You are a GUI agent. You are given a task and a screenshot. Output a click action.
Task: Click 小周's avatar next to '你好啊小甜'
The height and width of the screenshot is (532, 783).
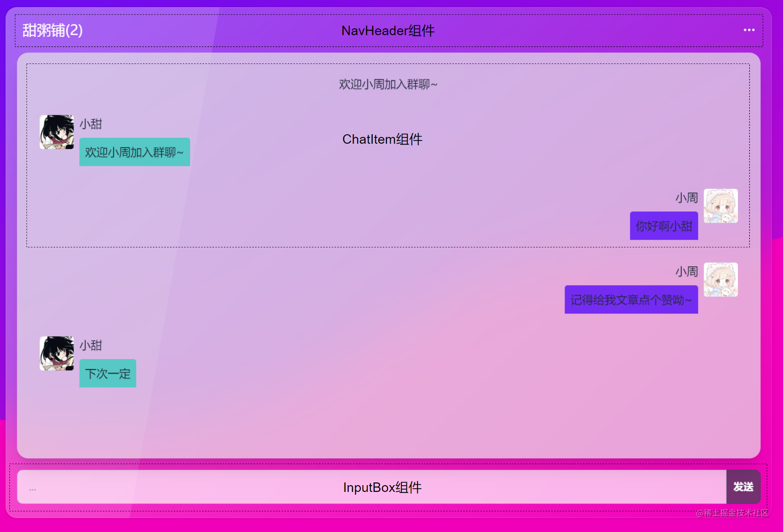pyautogui.click(x=720, y=206)
